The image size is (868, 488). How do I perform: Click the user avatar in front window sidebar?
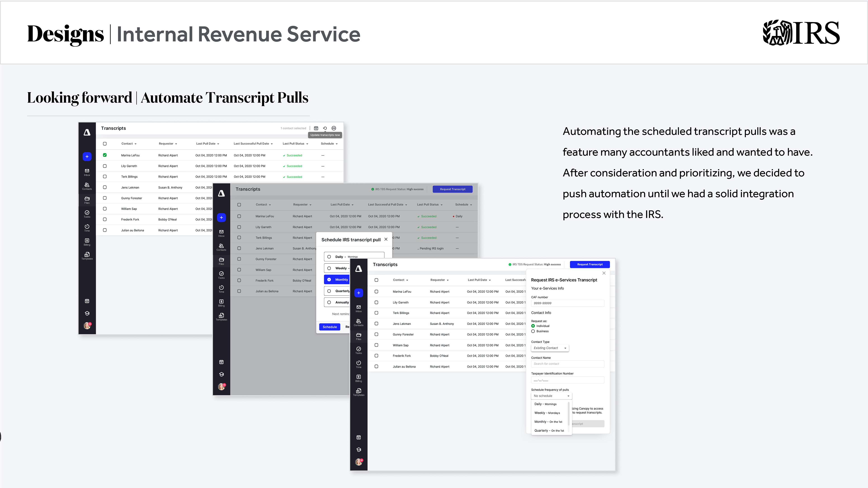[359, 462]
